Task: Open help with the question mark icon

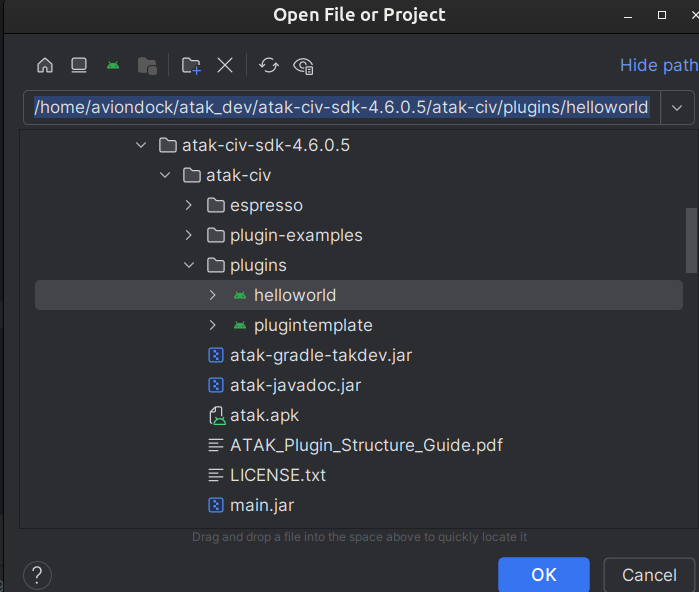Action: tap(37, 575)
